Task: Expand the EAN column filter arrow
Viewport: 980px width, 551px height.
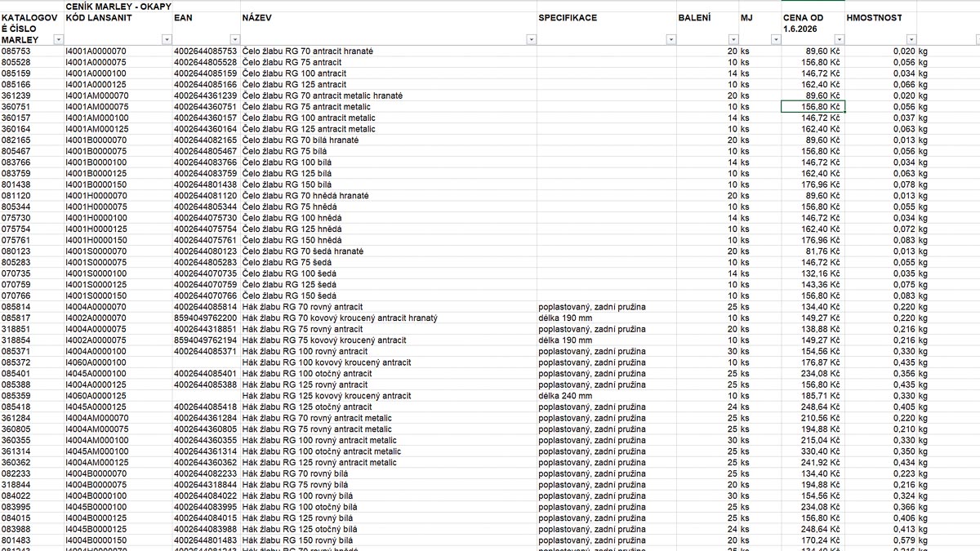Action: (x=235, y=39)
